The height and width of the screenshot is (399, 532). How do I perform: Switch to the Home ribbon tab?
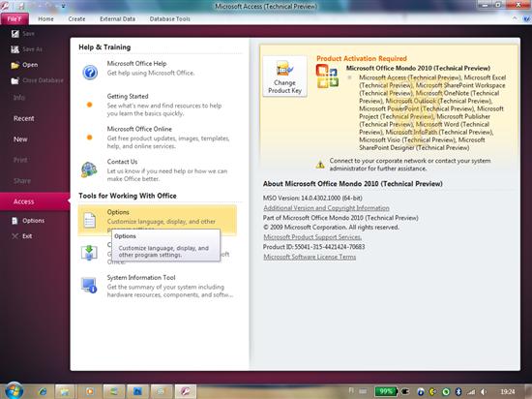click(x=45, y=19)
